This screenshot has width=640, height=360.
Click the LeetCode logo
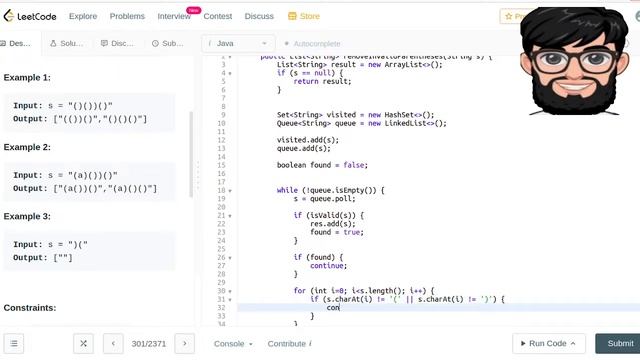[30, 16]
